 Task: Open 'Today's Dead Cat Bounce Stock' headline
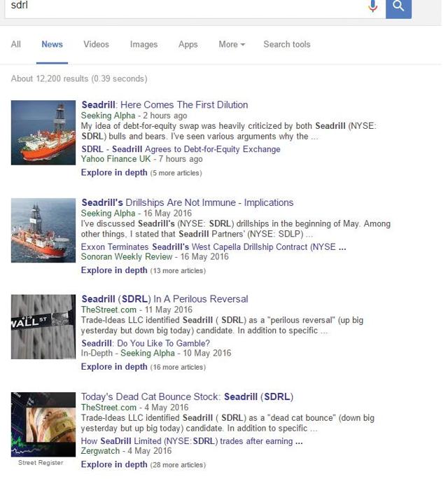(187, 396)
